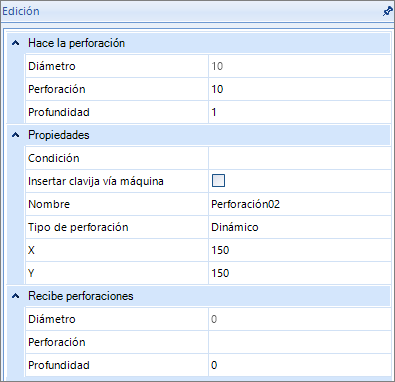Click the empty Condición value field
This screenshot has width=395, height=382.
click(300, 158)
